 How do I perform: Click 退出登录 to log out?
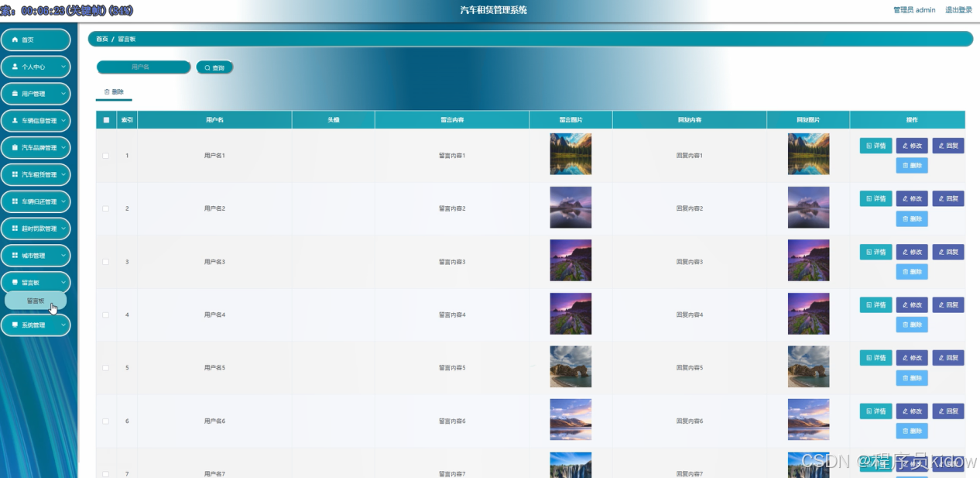point(958,10)
